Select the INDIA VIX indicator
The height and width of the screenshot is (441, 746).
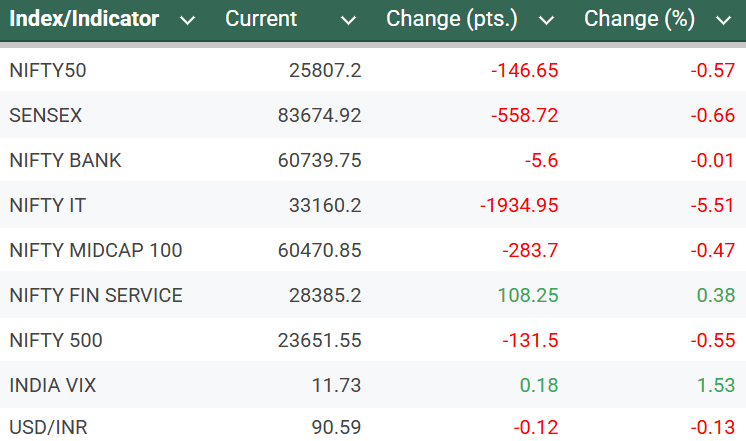tap(53, 385)
